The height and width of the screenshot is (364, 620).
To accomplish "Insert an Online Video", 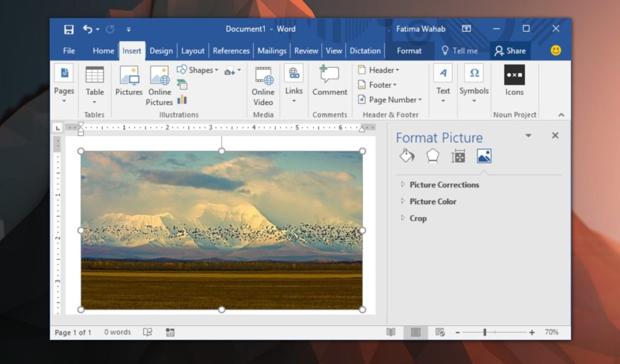I will click(x=263, y=85).
